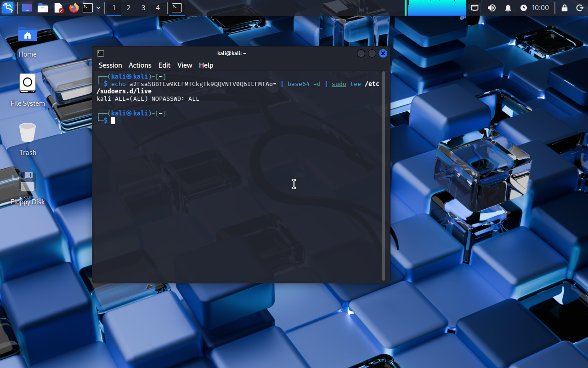Screen dimensions: 588x368
Task: Switch to workspace 3
Action: (x=143, y=8)
